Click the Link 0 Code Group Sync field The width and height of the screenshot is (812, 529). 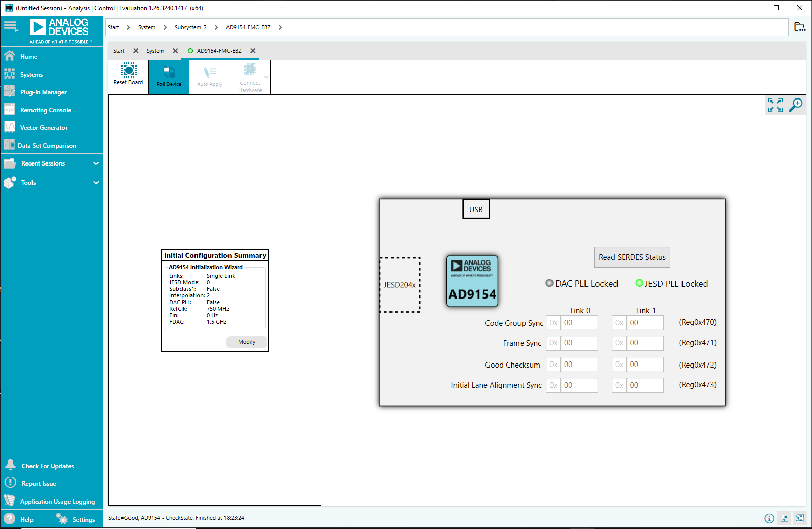578,323
